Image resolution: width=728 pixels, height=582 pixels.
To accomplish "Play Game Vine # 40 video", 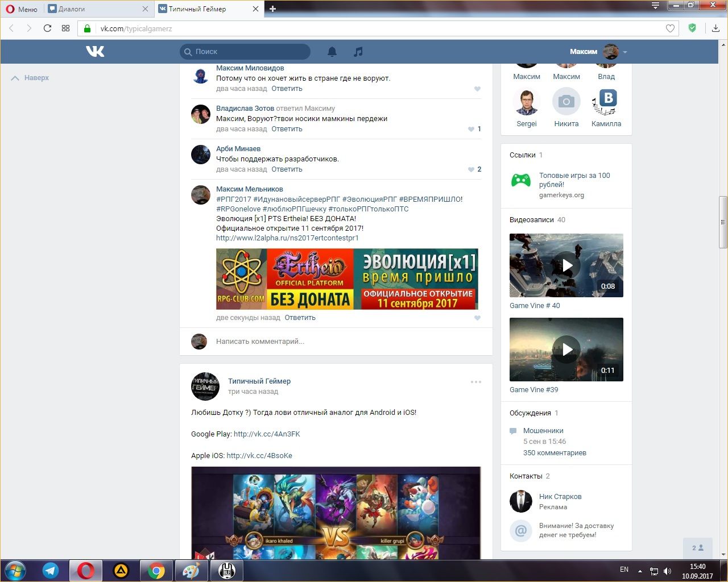I will (x=566, y=265).
